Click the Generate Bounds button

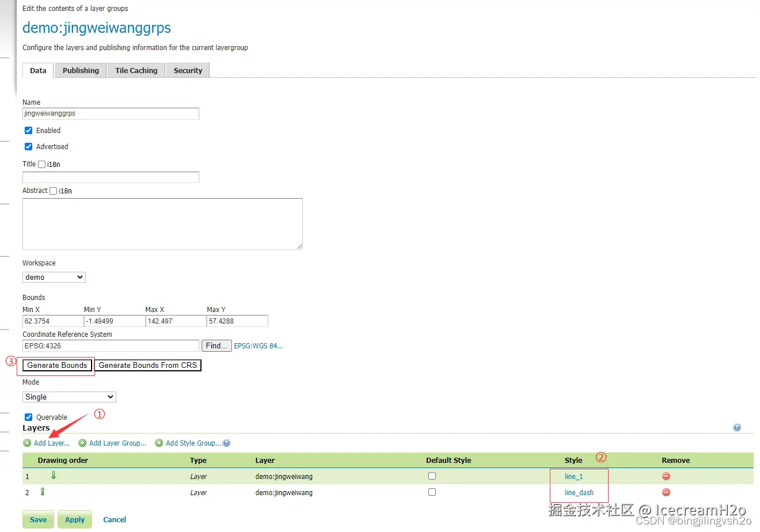pyautogui.click(x=57, y=365)
